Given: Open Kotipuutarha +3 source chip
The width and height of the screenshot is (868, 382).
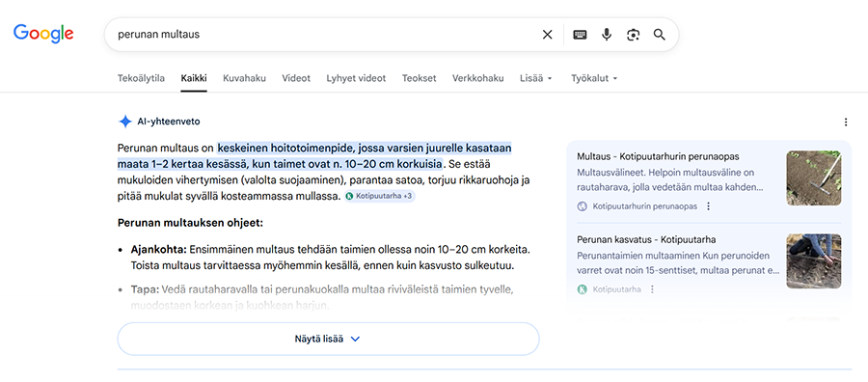Looking at the screenshot, I should [379, 196].
